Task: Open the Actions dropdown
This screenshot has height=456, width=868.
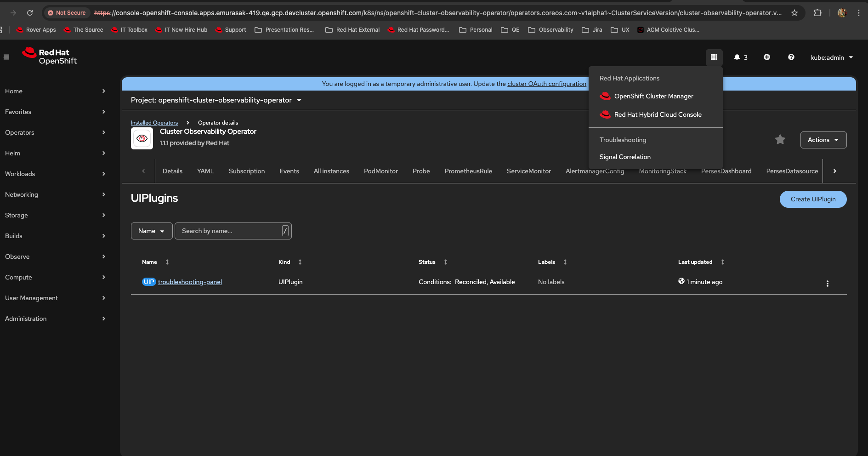Action: [823, 140]
